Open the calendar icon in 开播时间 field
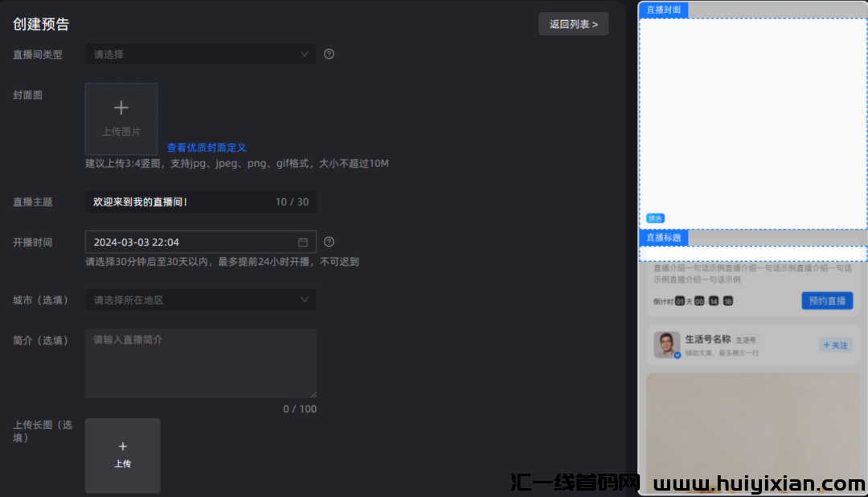Screen dimensions: 868x497 [x=303, y=242]
